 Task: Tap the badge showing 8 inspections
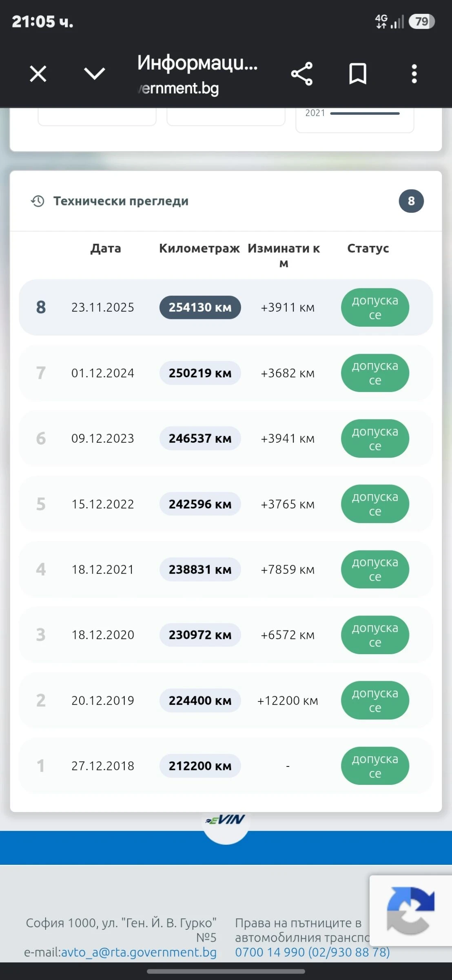(x=411, y=201)
